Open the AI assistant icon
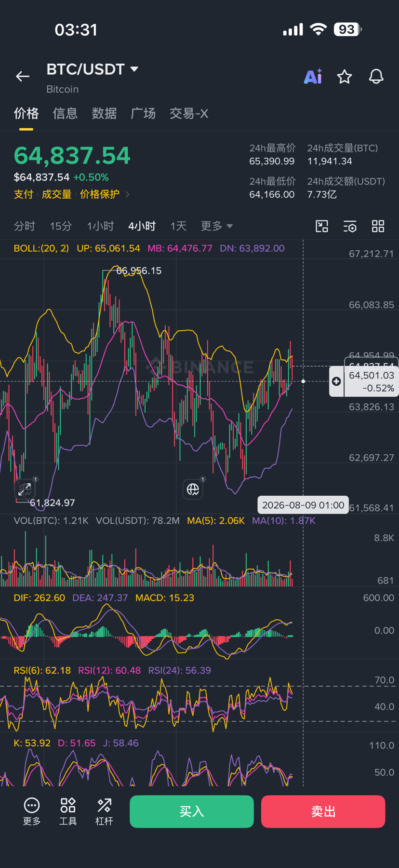 click(313, 76)
